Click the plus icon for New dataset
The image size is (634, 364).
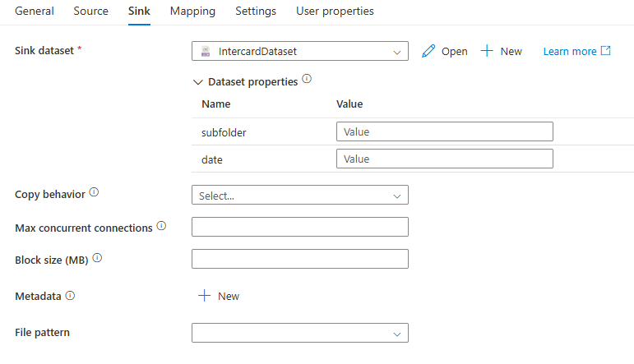487,51
